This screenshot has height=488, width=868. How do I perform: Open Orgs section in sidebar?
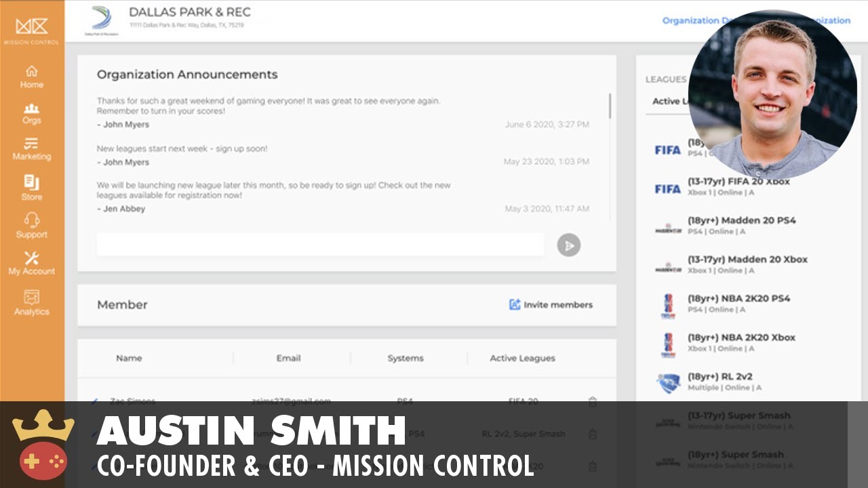[x=31, y=113]
